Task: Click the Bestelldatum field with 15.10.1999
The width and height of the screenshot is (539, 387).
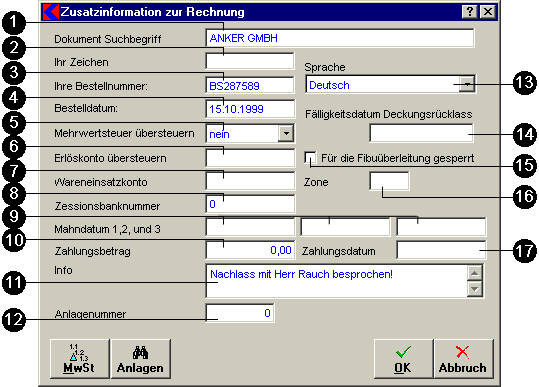Action: [250, 109]
